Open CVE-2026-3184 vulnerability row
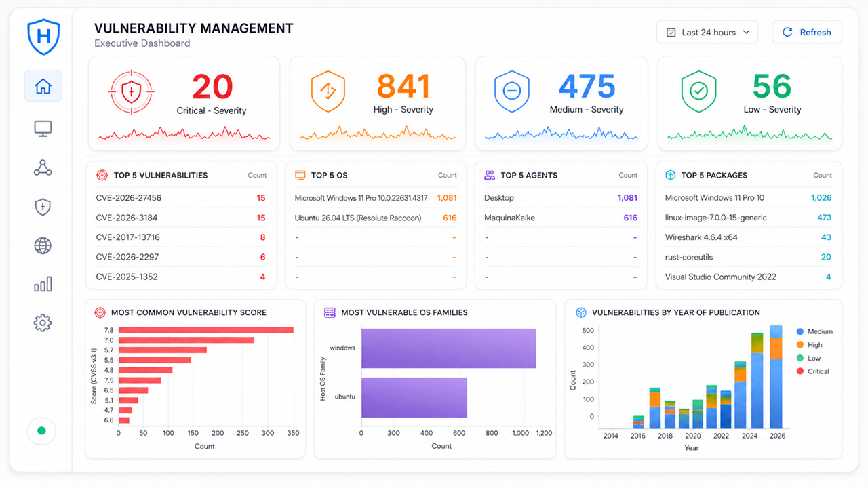Image resolution: width=868 pixels, height=488 pixels. pyautogui.click(x=181, y=218)
